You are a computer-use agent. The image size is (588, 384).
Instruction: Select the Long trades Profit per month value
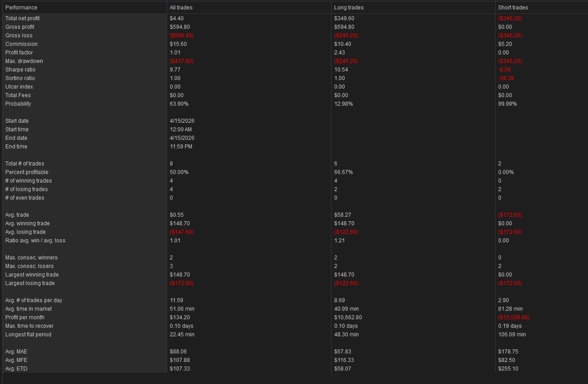351,317
